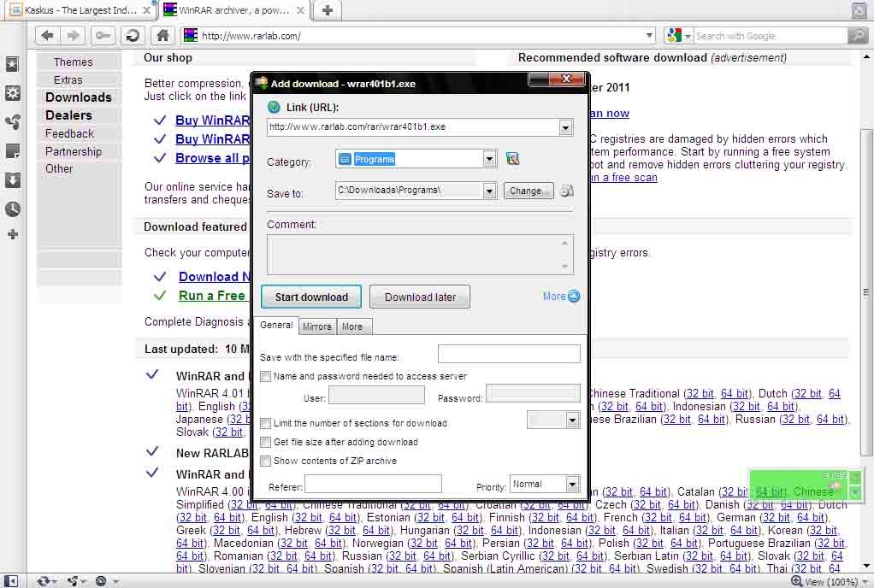Click the folder icon next to Change
Image resolution: width=874 pixels, height=588 pixels.
click(x=566, y=191)
